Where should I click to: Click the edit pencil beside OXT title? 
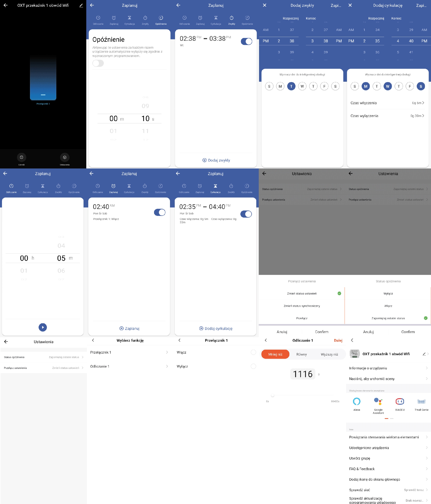coord(81,5)
